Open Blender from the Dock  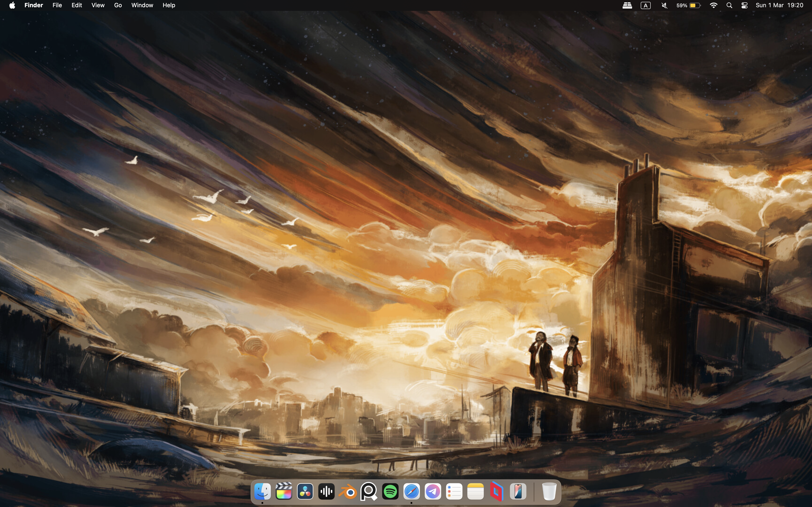tap(348, 492)
